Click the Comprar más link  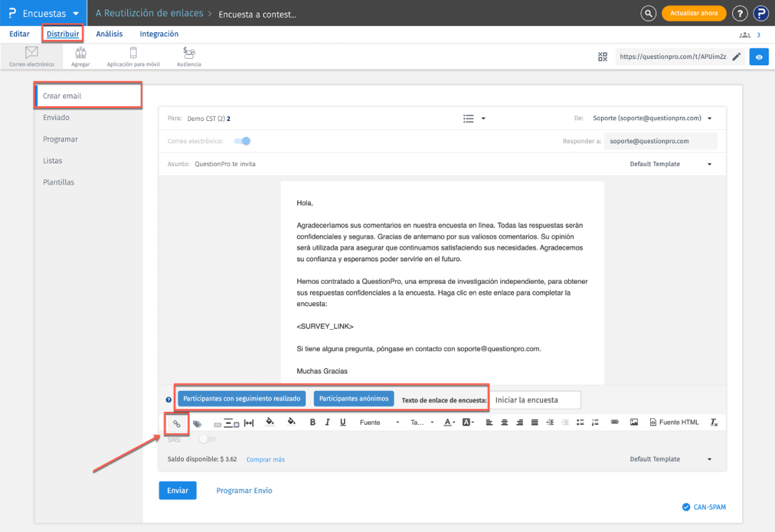(266, 460)
